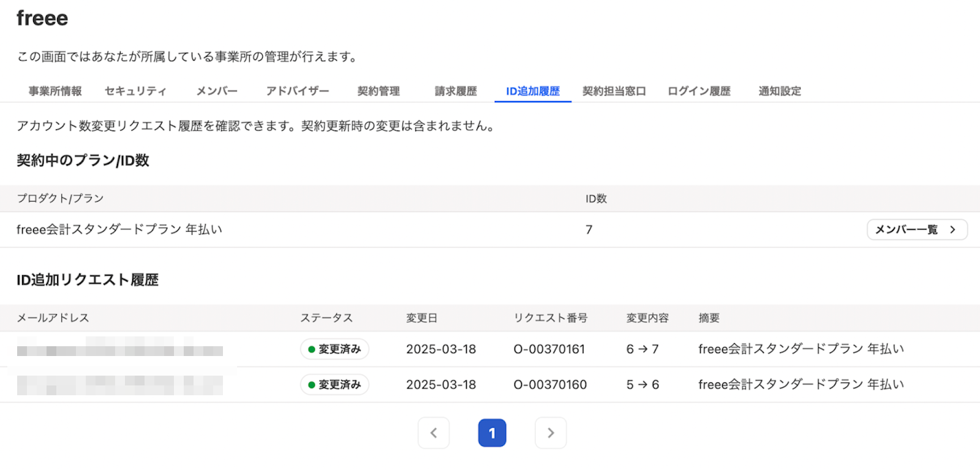The image size is (980, 470).
Task: Click the 変更日 column header
Action: tap(422, 318)
